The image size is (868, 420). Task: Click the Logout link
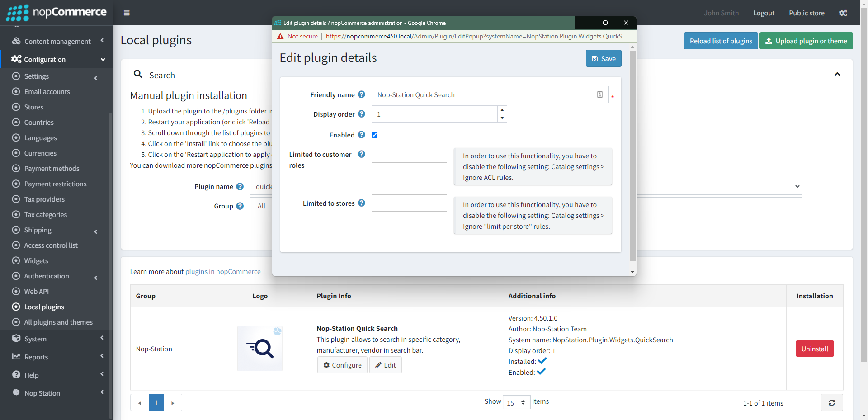(764, 13)
